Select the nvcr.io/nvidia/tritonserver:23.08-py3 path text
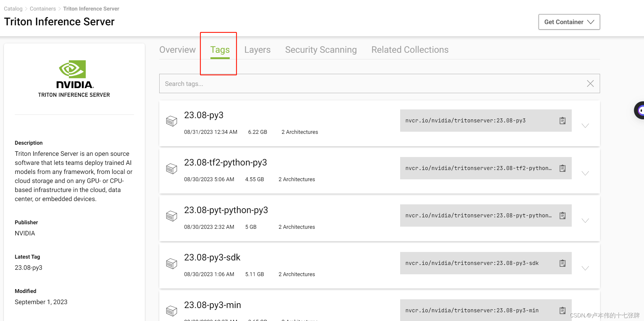Screen dimensions: 644x321 coord(465,121)
